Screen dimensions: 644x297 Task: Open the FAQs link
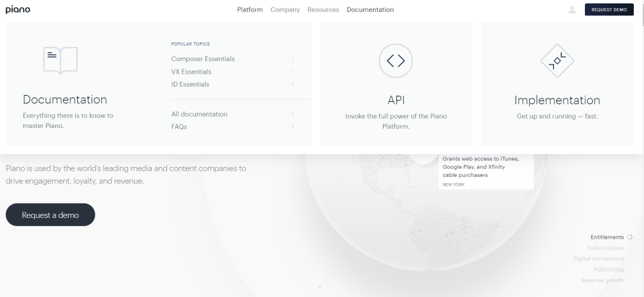[x=179, y=127]
